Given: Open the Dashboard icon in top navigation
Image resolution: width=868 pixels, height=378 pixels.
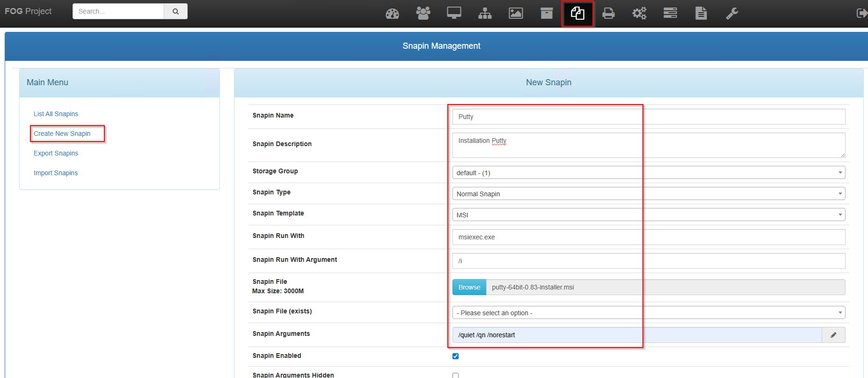Looking at the screenshot, I should [392, 14].
